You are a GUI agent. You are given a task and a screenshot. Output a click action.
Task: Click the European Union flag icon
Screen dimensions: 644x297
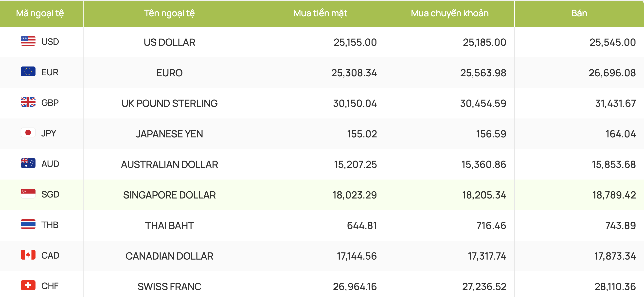(x=28, y=72)
